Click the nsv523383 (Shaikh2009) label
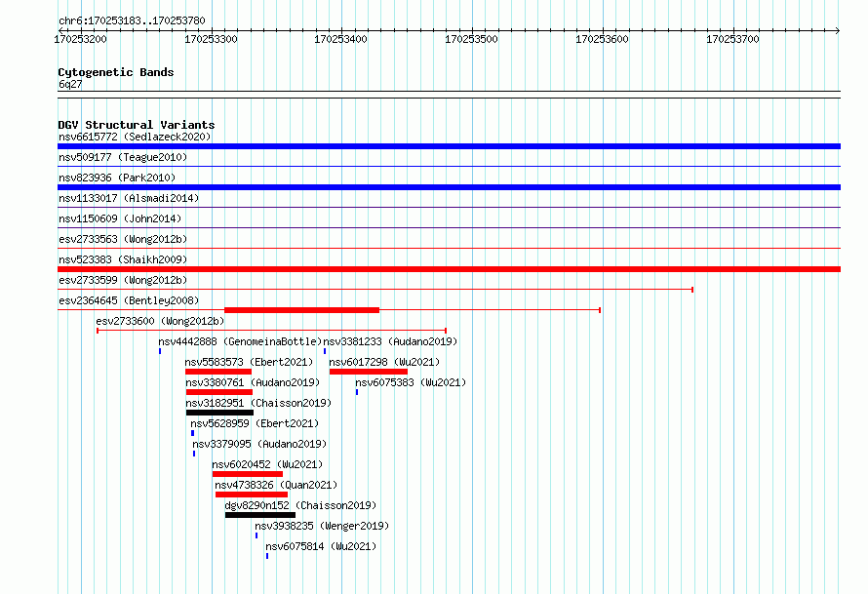The height and width of the screenshot is (594, 868). tap(123, 259)
